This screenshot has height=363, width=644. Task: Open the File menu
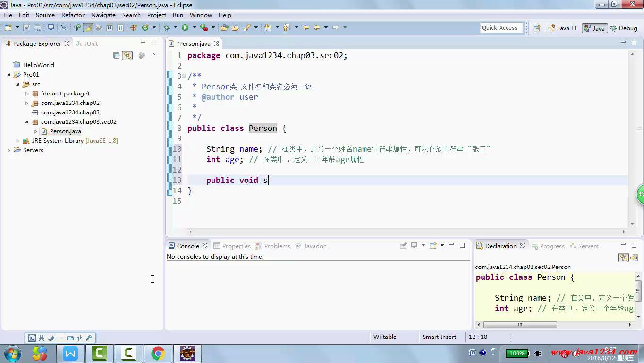(x=8, y=15)
